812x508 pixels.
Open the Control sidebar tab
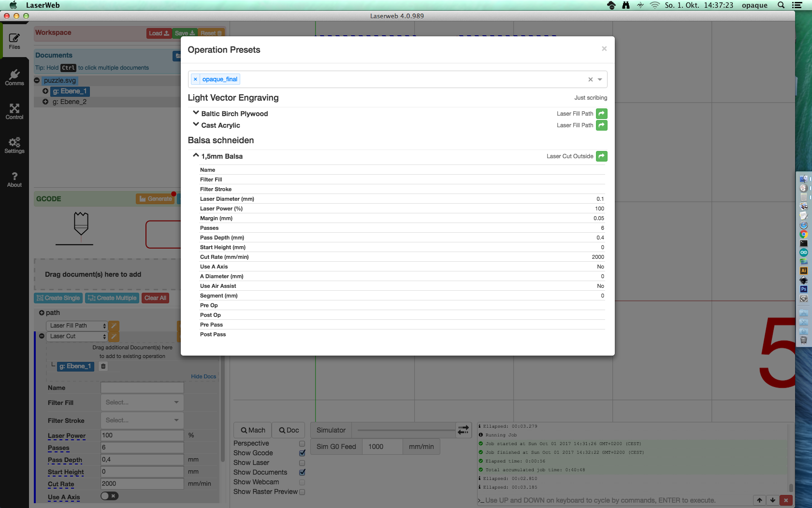point(14,111)
